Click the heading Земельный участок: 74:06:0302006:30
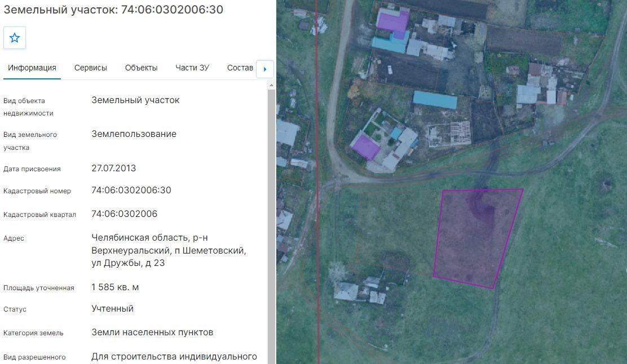This screenshot has width=627, height=364. [113, 10]
